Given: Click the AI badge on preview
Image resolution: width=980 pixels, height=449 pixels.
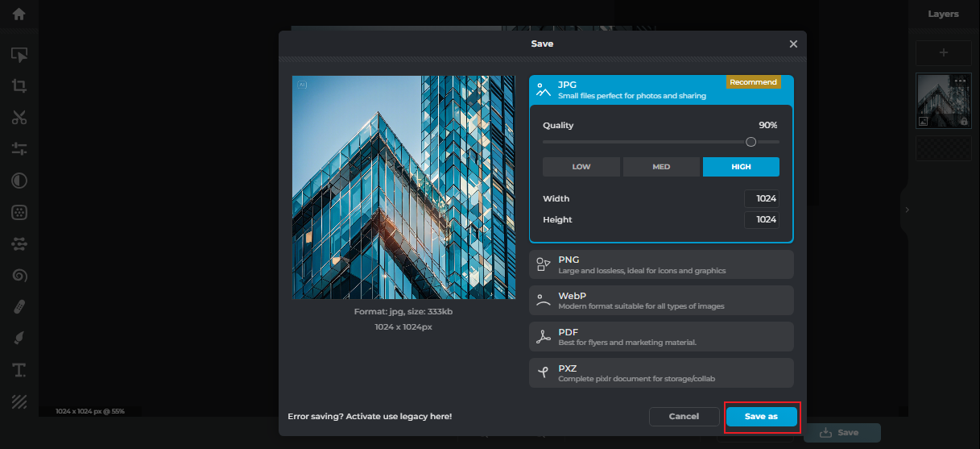Looking at the screenshot, I should [302, 84].
